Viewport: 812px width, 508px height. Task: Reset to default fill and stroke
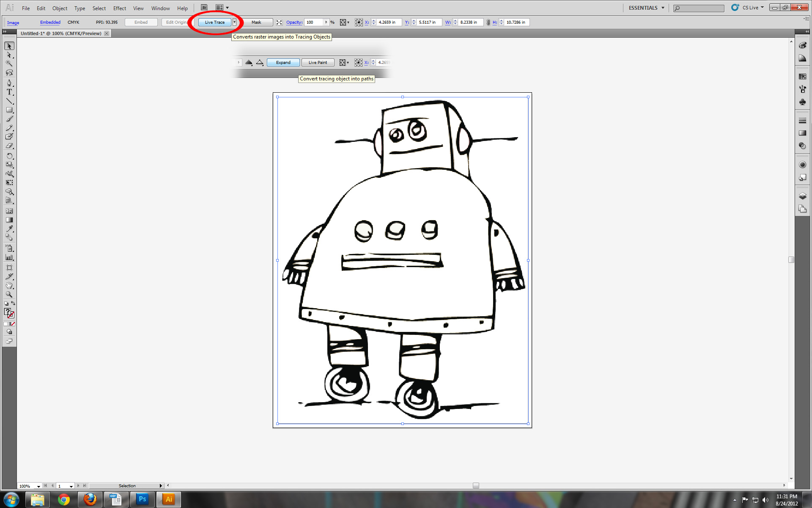6,304
